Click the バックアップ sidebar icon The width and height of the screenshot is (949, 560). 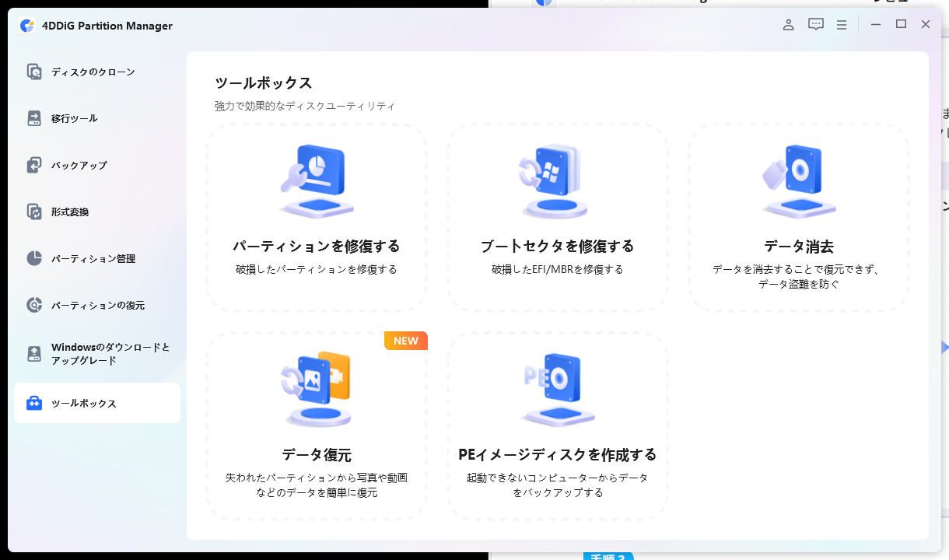point(34,166)
